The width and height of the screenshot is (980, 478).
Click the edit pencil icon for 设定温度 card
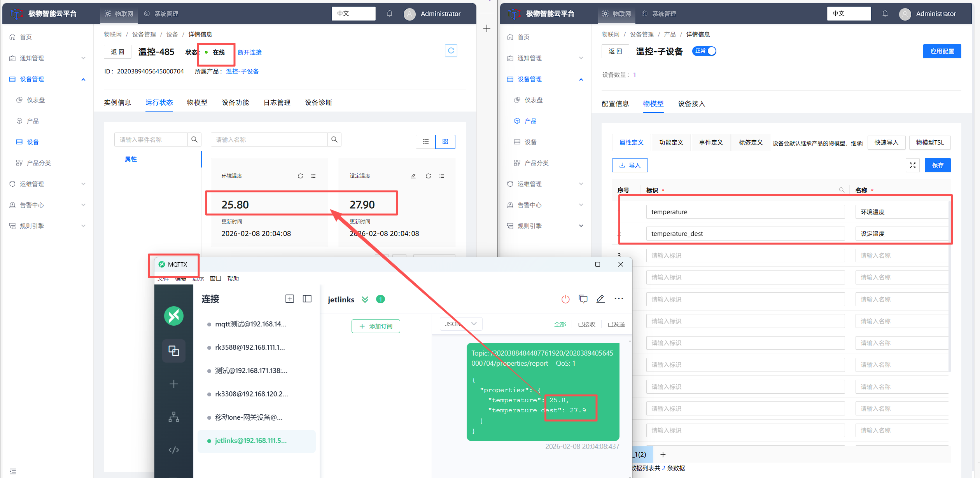click(x=413, y=176)
